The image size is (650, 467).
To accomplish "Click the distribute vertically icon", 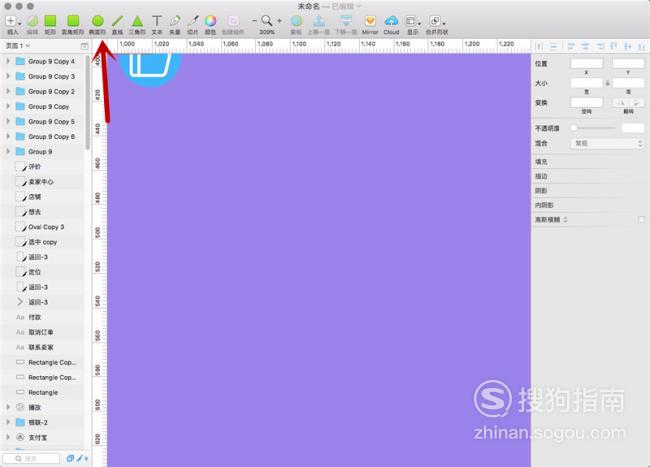I will click(x=553, y=46).
